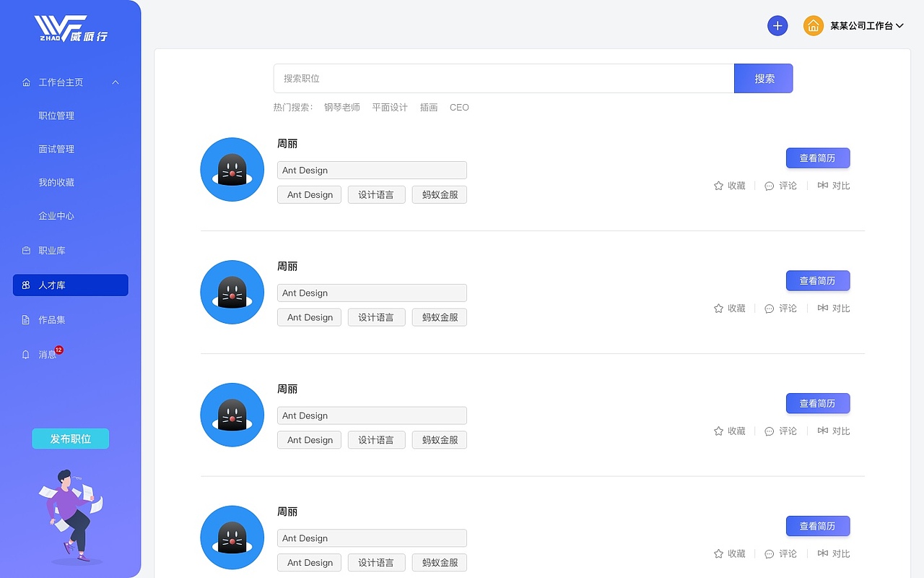Click the 作品集 document icon

point(27,319)
